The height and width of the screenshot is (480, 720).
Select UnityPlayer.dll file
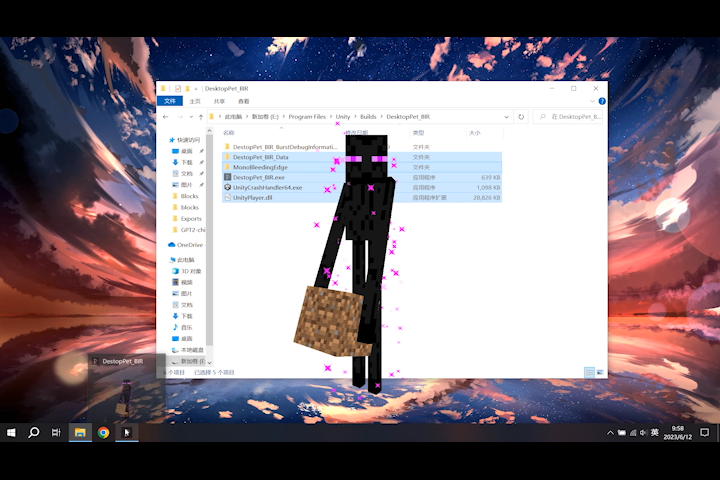252,198
